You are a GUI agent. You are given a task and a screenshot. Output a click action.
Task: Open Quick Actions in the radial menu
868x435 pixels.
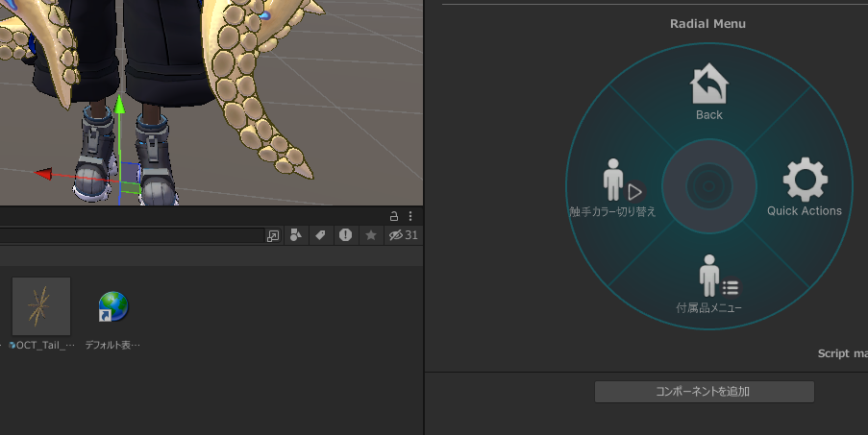click(805, 187)
